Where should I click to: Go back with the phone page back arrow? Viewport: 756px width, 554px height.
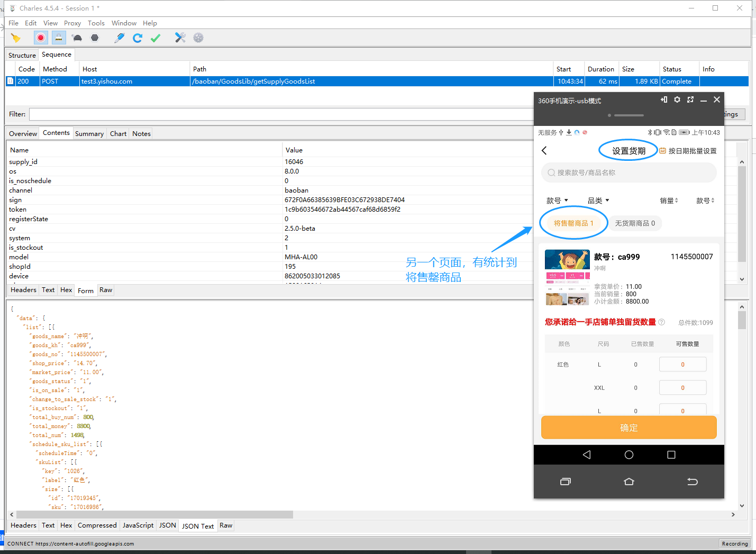(544, 151)
